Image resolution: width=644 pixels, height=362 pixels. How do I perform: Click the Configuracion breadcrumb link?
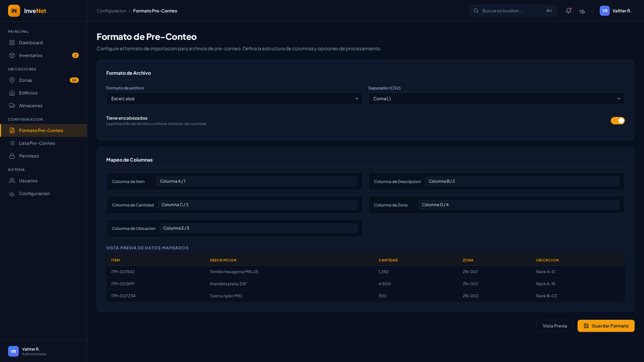[x=111, y=11]
